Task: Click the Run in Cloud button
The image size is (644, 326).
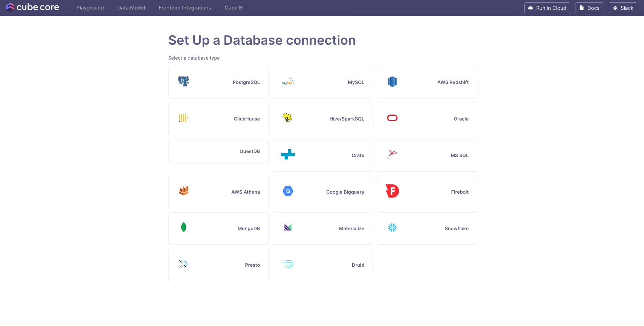Action: pos(547,8)
